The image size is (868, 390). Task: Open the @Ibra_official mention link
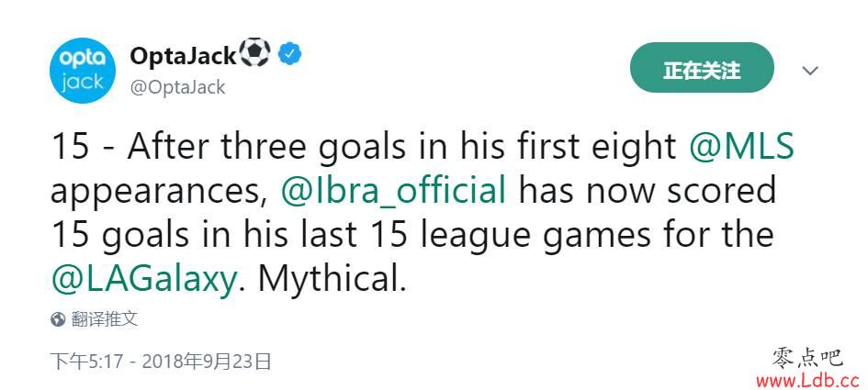(x=394, y=192)
